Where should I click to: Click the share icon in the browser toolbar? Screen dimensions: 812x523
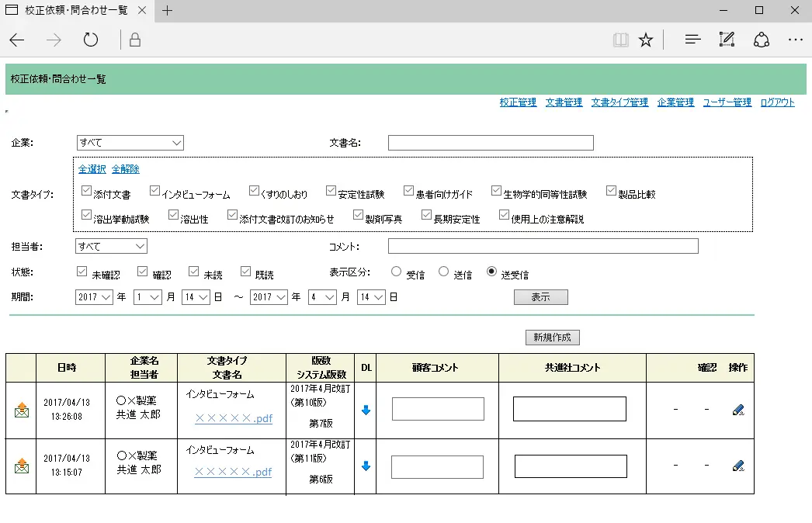[x=762, y=40]
